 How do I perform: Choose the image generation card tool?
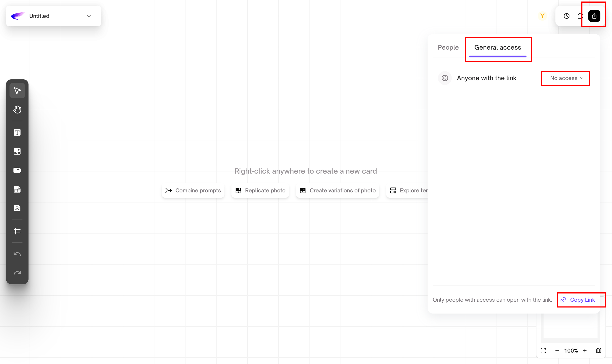tap(17, 151)
